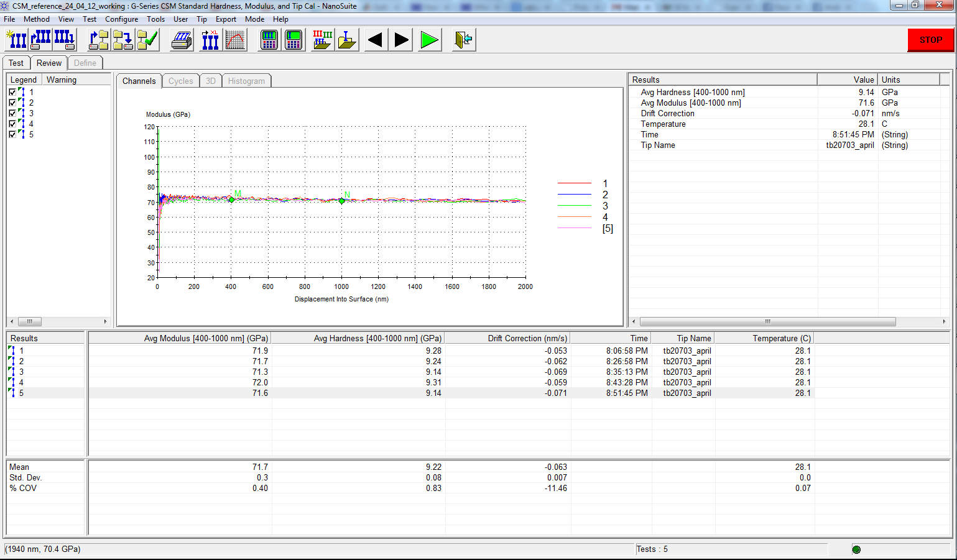Open the graph plot icon with red curve

point(236,40)
